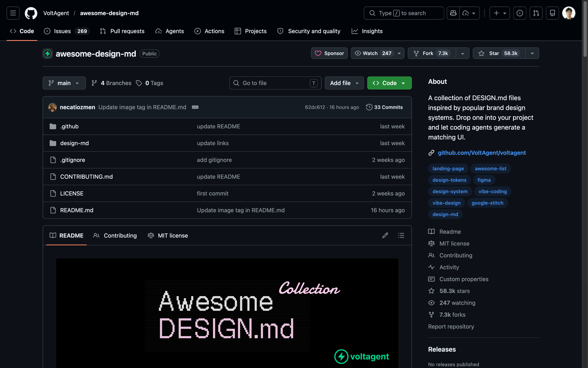588x368 pixels.
Task: Fork the repository button
Action: coord(432,53)
